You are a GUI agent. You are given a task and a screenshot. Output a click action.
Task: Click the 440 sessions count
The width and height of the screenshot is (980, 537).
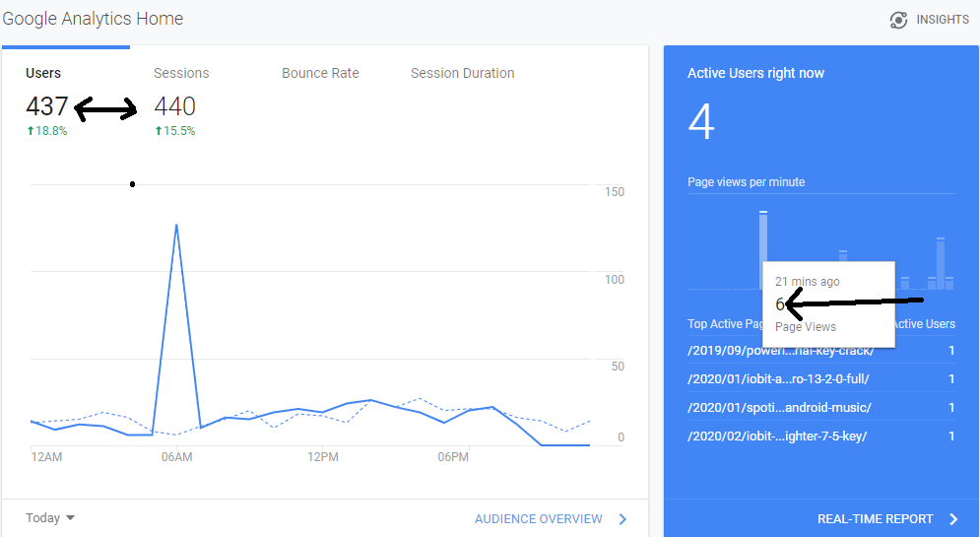pos(175,106)
